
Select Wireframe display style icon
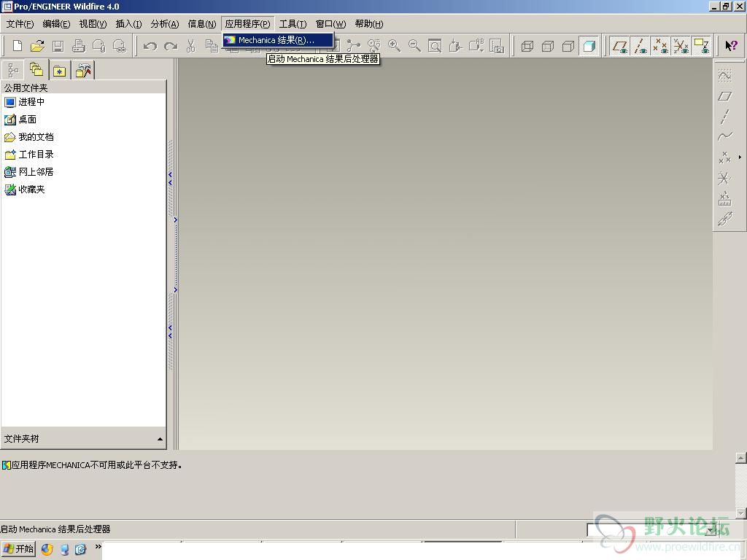pos(527,46)
